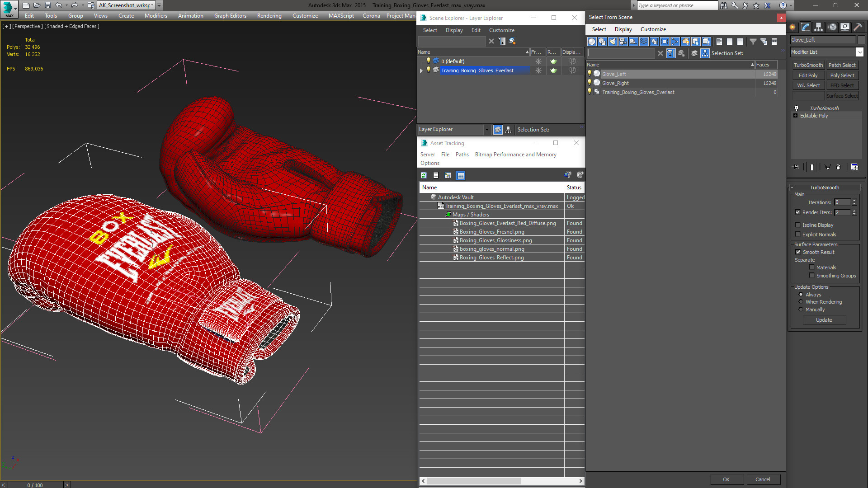Toggle the TurboSmooth modifier lightbulb
The height and width of the screenshot is (488, 868).
[797, 108]
